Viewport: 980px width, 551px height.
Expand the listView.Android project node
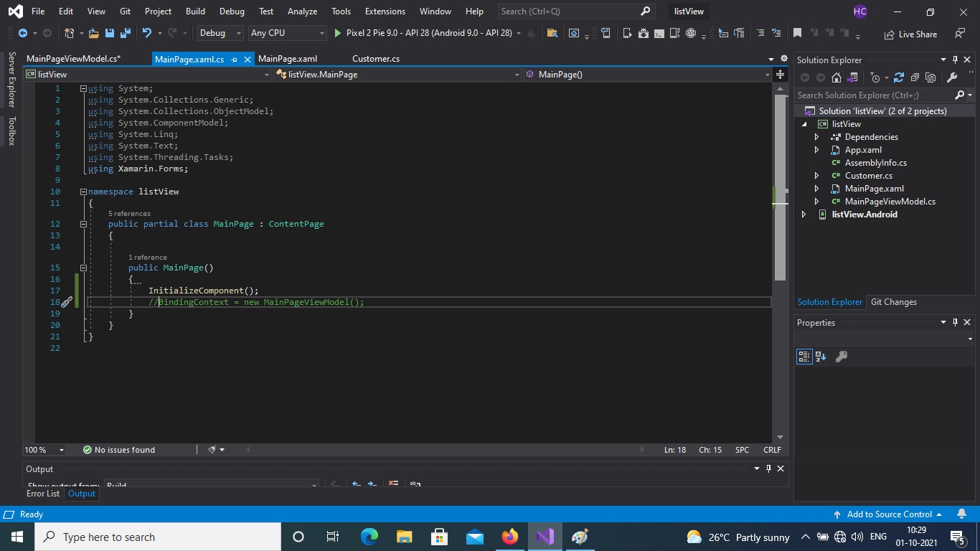(x=804, y=215)
